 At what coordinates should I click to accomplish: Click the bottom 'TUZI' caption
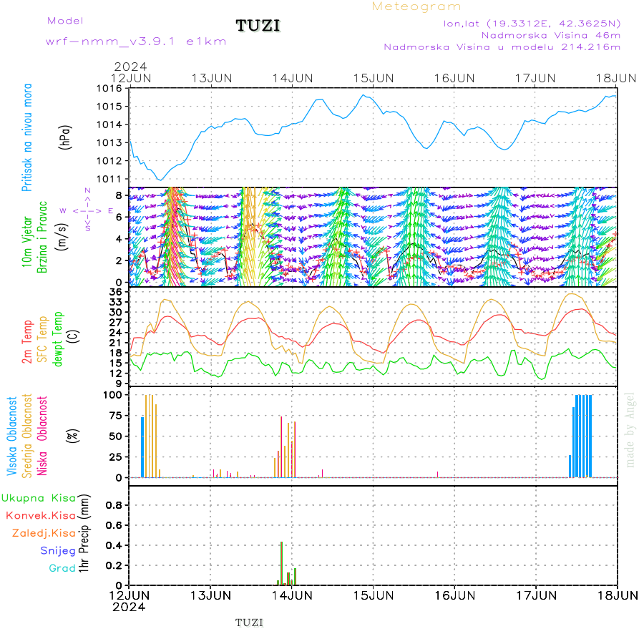coord(249,623)
